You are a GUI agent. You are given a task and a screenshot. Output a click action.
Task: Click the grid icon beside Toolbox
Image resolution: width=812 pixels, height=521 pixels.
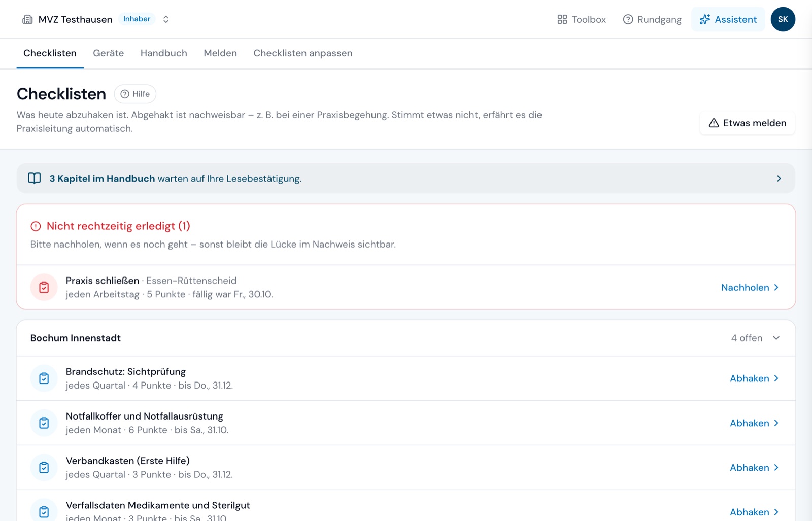click(562, 19)
